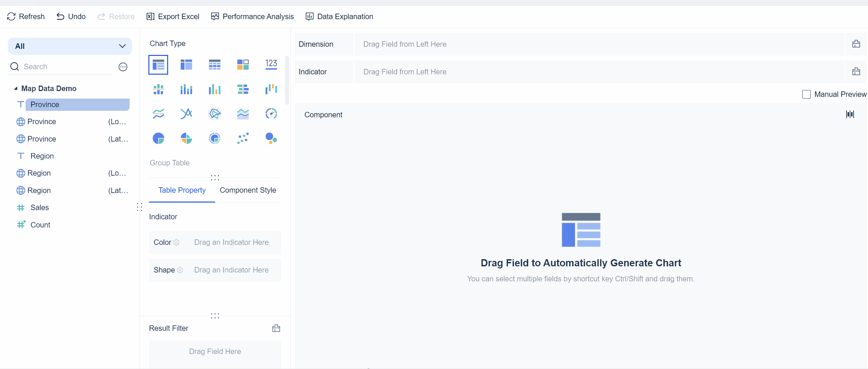Select the Region (Lo…) geographic field

tap(72, 173)
